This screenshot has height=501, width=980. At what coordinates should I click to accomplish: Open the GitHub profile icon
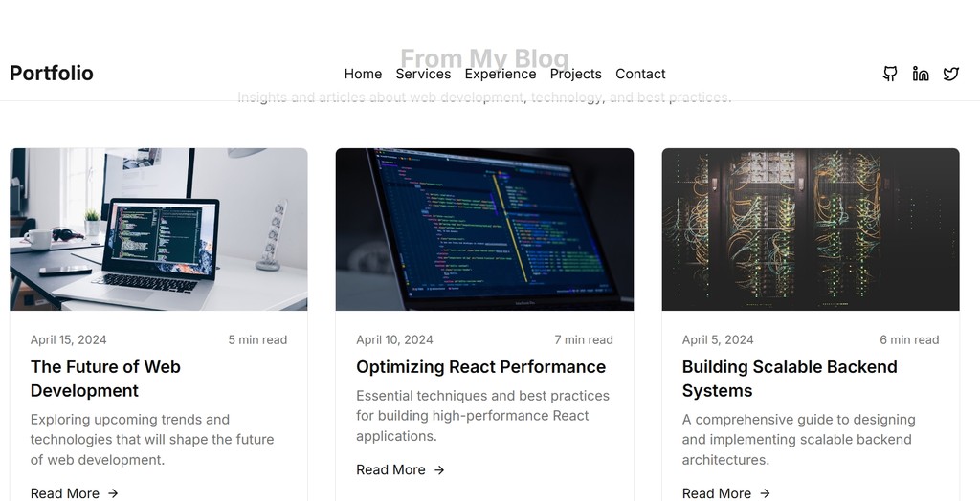click(x=890, y=74)
